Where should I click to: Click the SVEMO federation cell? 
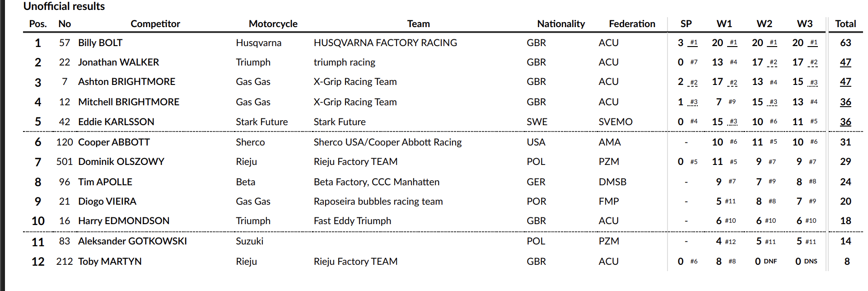tap(615, 122)
